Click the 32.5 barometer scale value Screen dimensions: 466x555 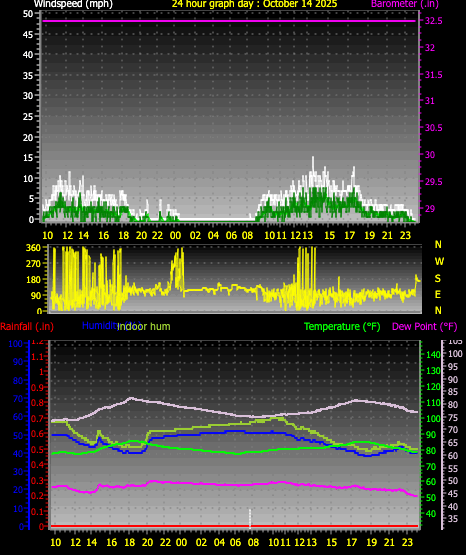(x=433, y=21)
